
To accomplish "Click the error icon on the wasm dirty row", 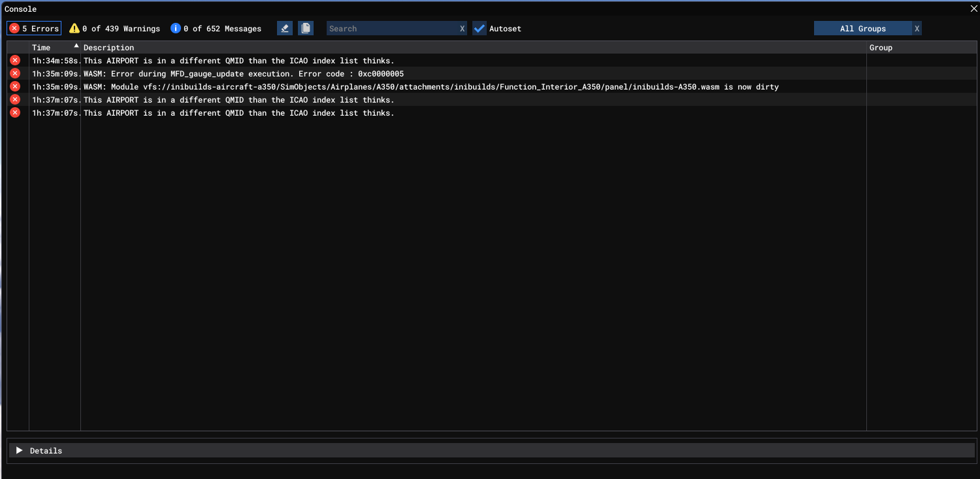I will tap(15, 86).
